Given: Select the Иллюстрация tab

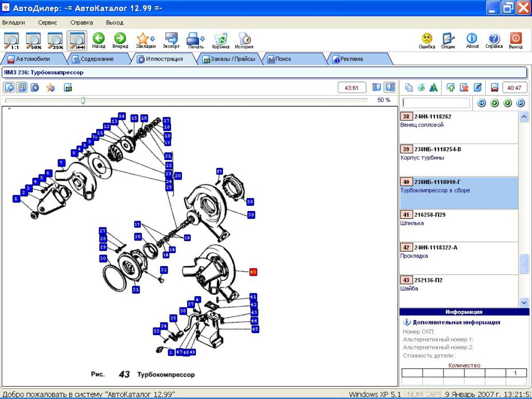Looking at the screenshot, I should [x=164, y=59].
